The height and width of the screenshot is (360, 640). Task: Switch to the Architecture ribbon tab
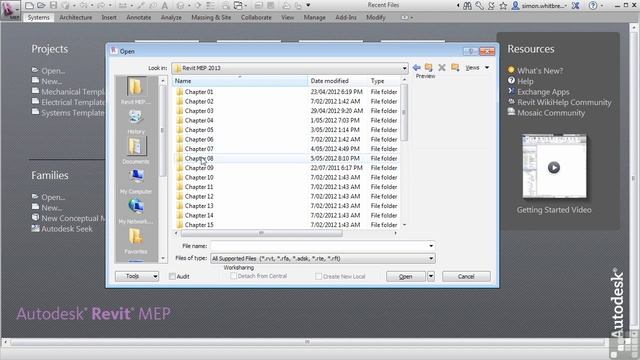pos(76,18)
